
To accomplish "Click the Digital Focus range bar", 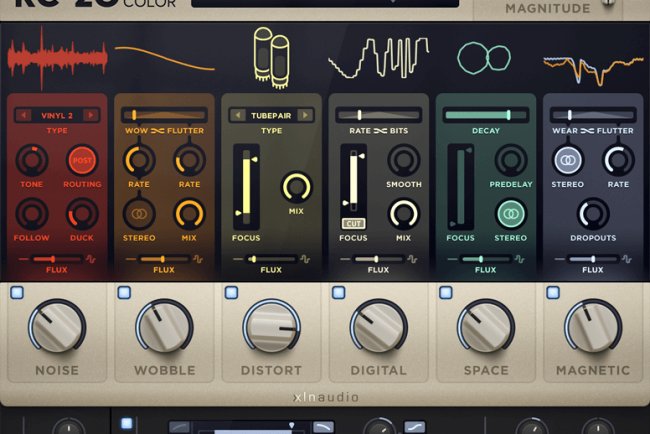I will point(353,182).
